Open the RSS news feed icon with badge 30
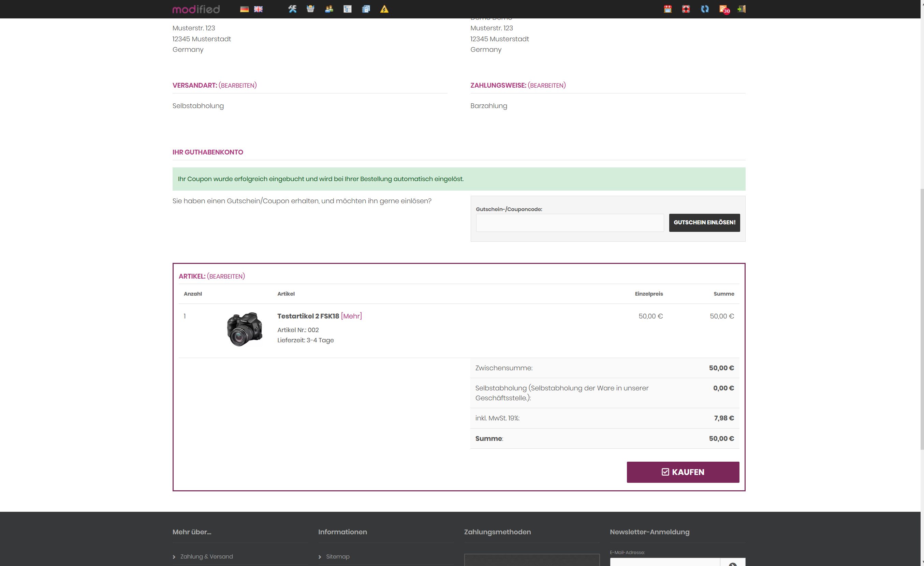Viewport: 924px width, 566px height. pos(723,9)
